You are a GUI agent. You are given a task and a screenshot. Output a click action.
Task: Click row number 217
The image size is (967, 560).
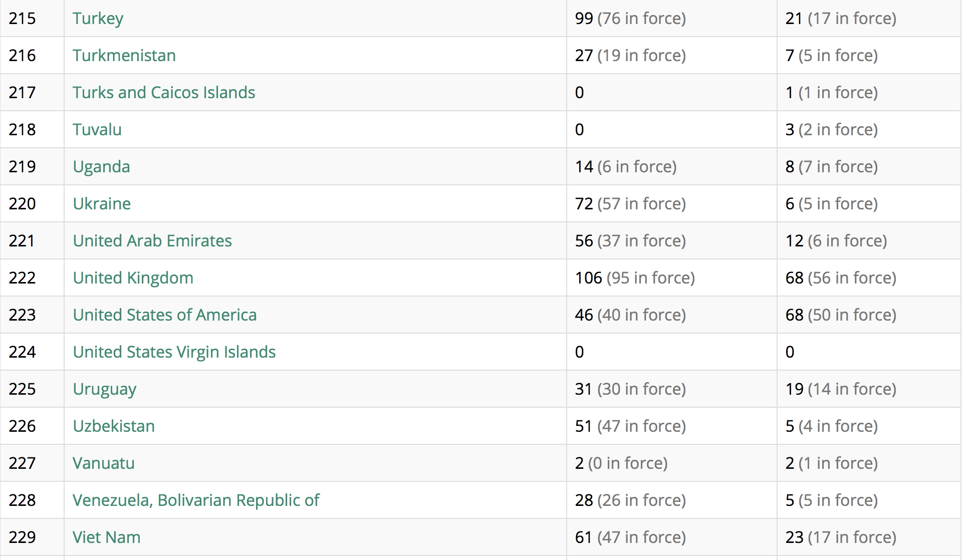22,93
